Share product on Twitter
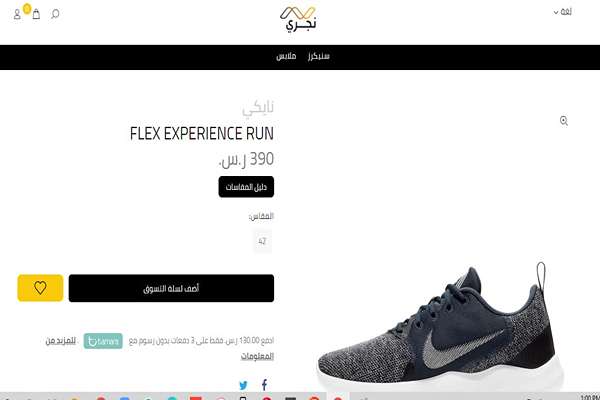This screenshot has width=600, height=400. (243, 385)
